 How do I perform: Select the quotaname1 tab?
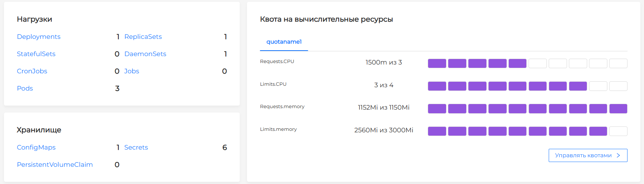[284, 42]
